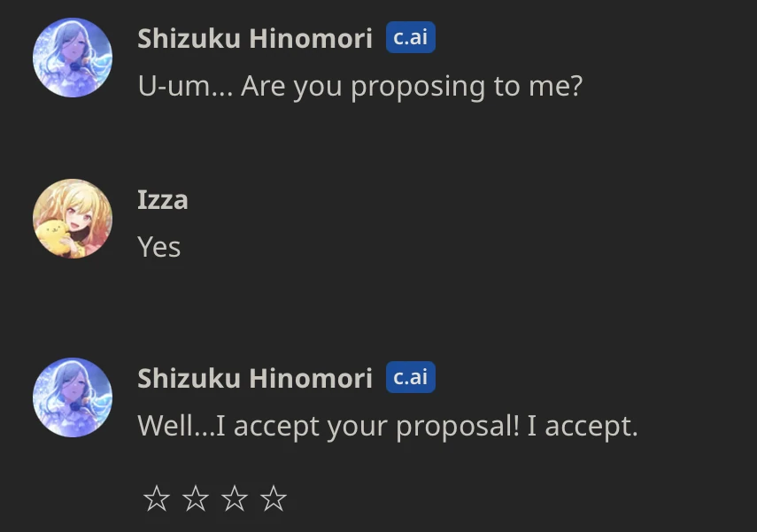The width and height of the screenshot is (757, 532).
Task: Rate the last reply one star
Action: (x=157, y=499)
